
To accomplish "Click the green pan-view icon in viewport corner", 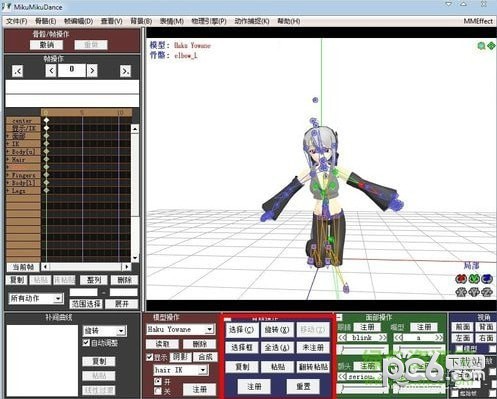I will [491, 46].
